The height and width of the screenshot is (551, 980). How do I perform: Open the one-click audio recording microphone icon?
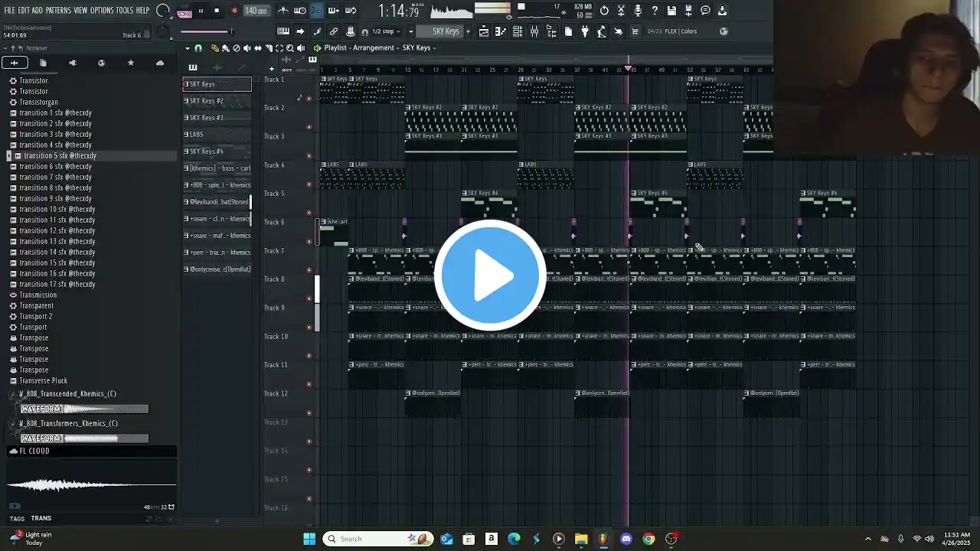point(638,11)
